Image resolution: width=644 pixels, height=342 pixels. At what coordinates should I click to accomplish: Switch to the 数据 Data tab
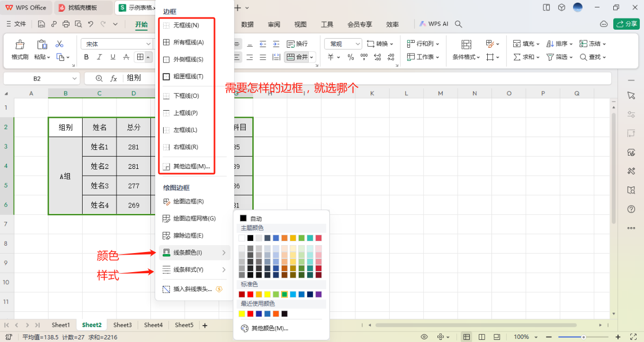[247, 24]
